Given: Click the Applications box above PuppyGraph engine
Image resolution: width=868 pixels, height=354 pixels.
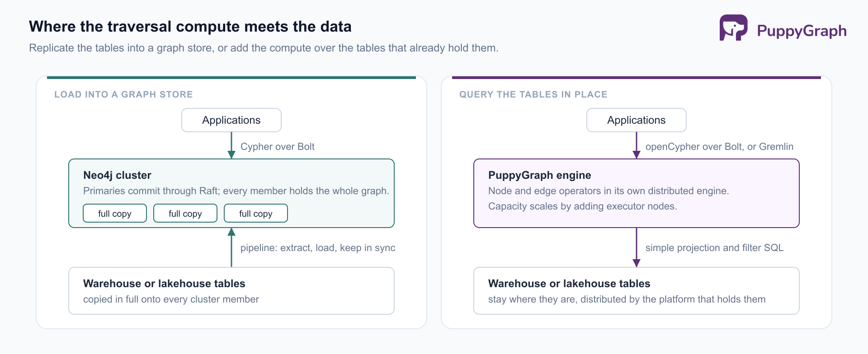Looking at the screenshot, I should (x=637, y=120).
